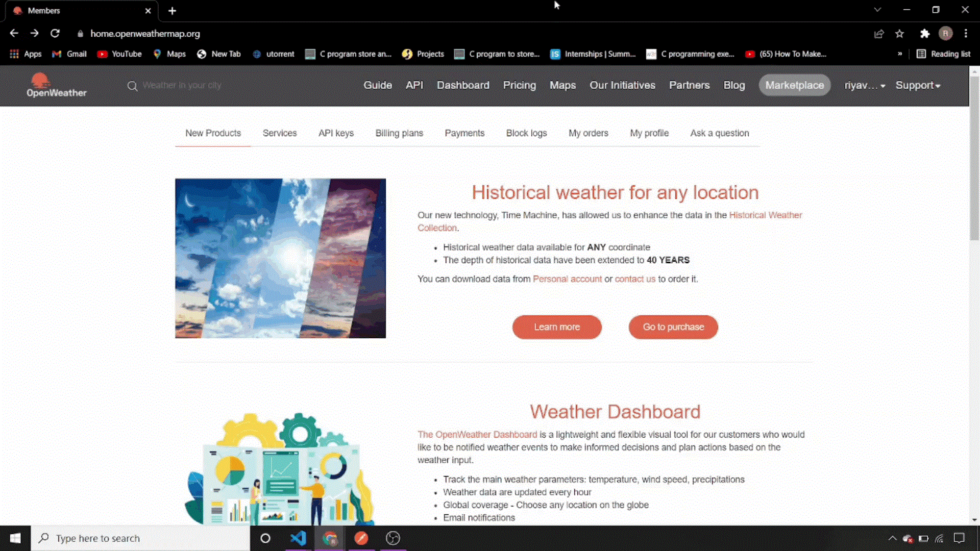Open the Partners page
The image size is (980, 551).
[689, 86]
